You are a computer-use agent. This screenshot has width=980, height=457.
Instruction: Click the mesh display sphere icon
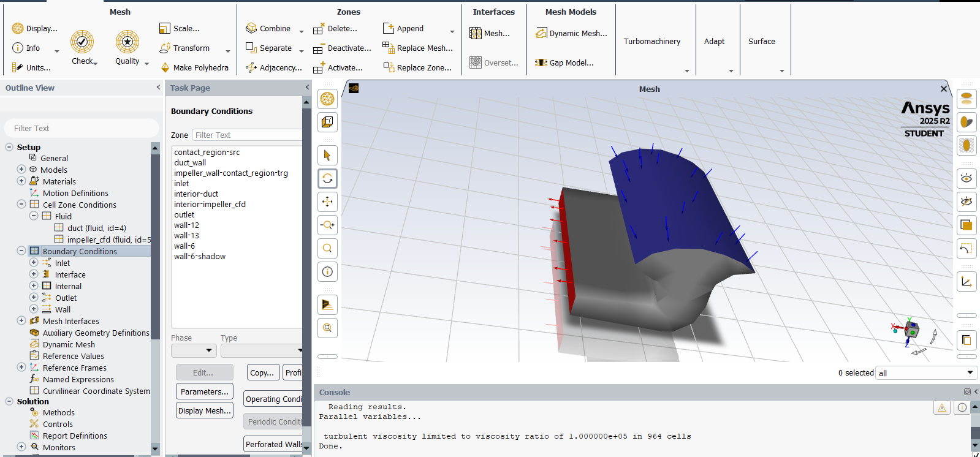pos(327,99)
